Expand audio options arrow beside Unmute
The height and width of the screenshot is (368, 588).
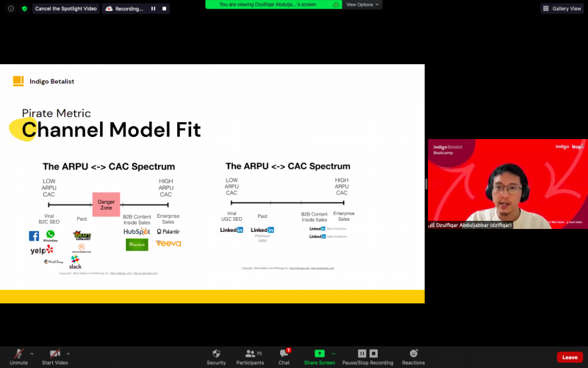(x=32, y=354)
